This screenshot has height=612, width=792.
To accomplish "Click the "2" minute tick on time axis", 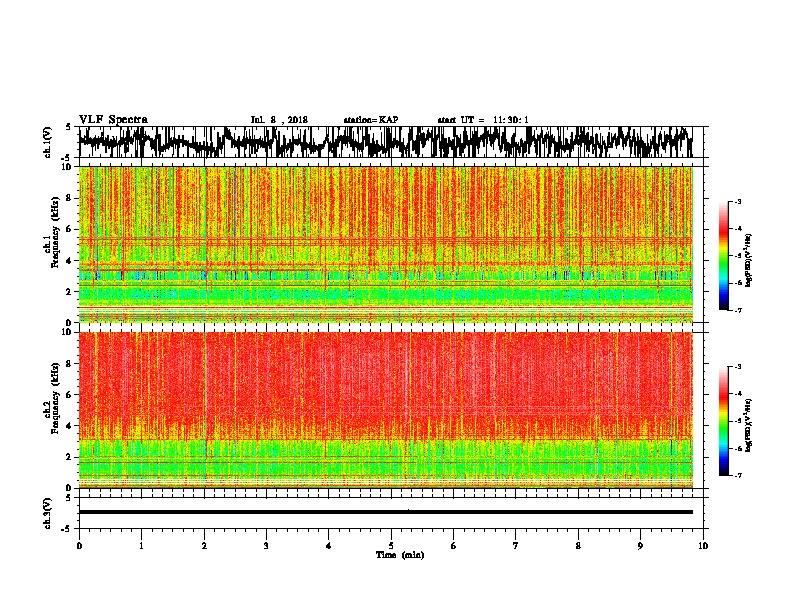I will pyautogui.click(x=204, y=546).
